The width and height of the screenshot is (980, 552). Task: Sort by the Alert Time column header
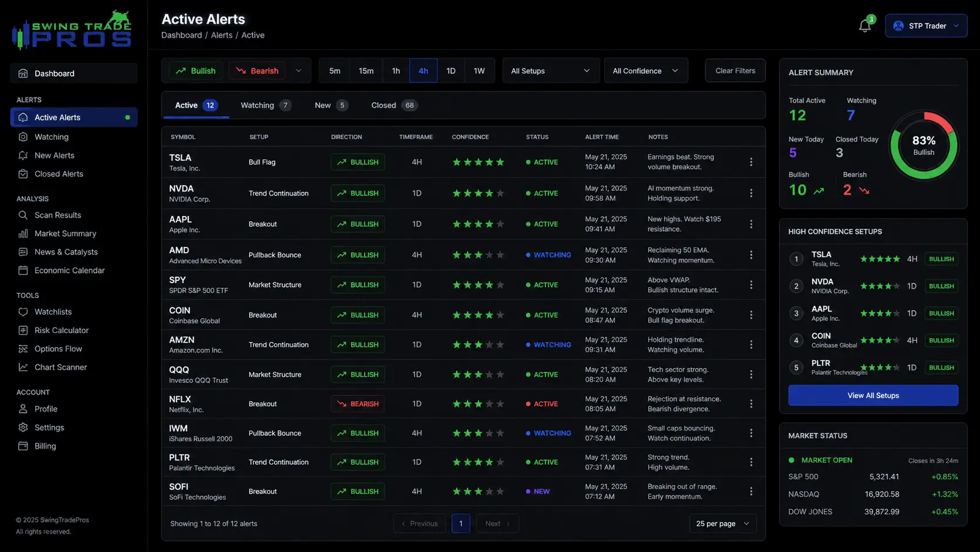pyautogui.click(x=602, y=137)
